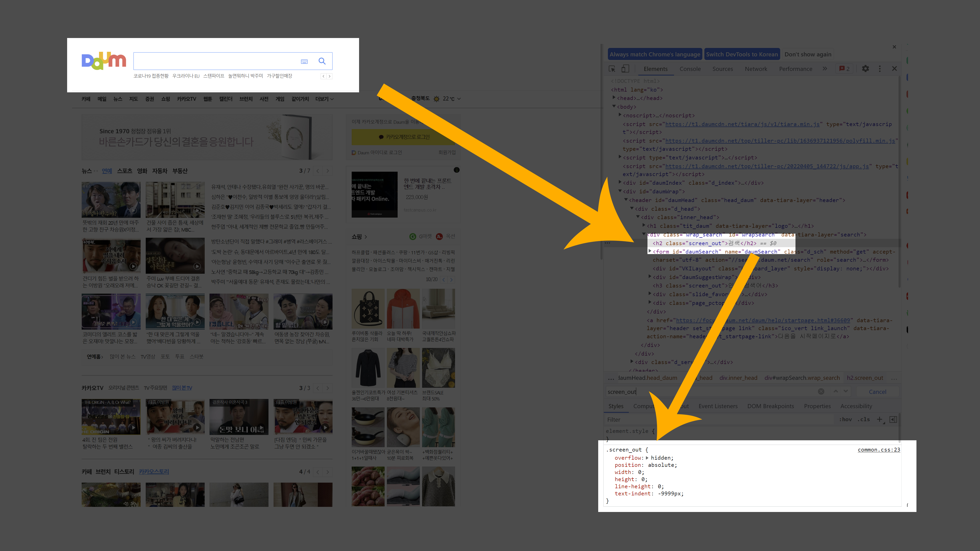Open DevTools settings gear
This screenshot has height=551, width=980.
pyautogui.click(x=865, y=69)
